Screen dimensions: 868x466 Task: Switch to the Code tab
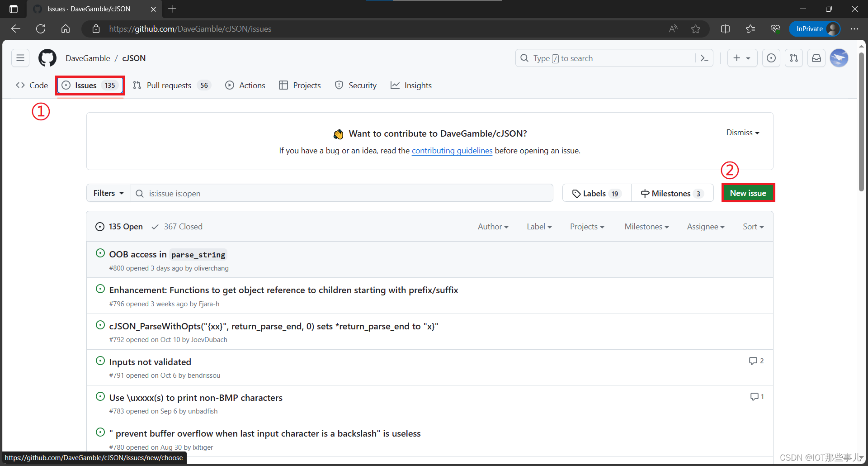(x=32, y=86)
